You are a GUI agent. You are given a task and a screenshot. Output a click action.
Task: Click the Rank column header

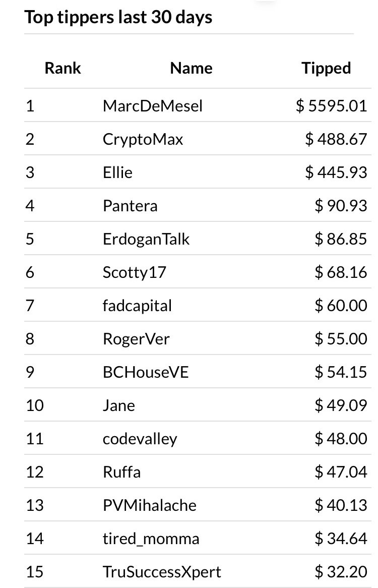pos(62,68)
